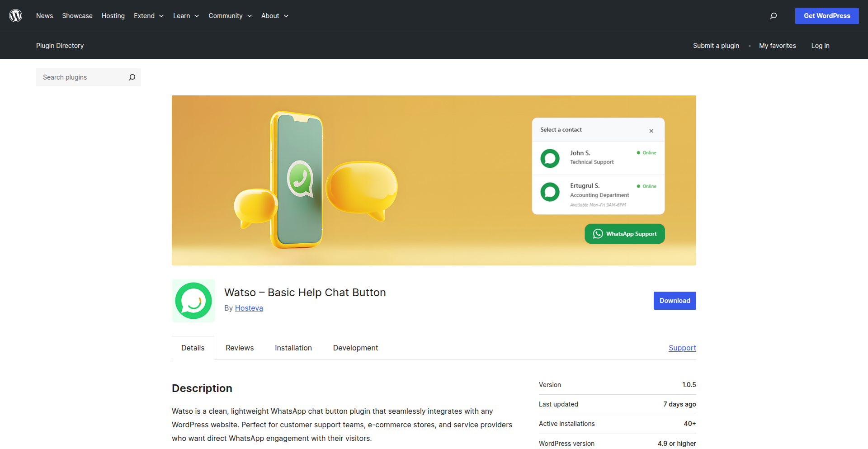Open My favorites link

click(x=778, y=46)
